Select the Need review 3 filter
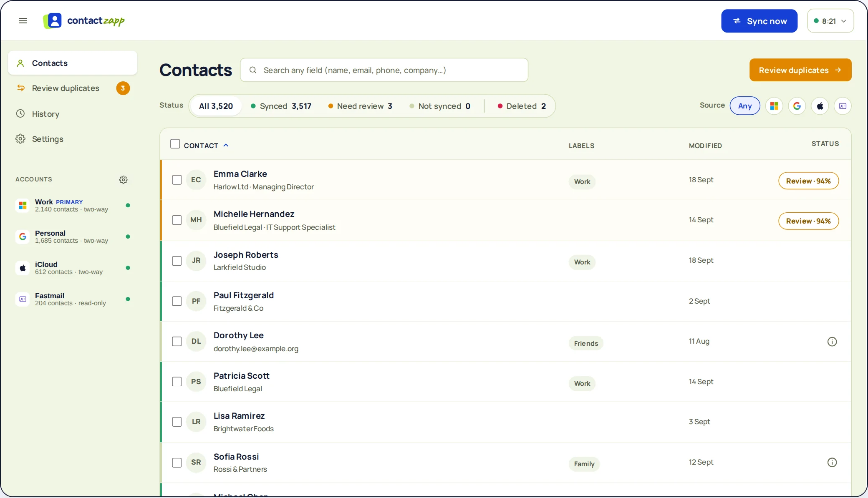Image resolution: width=868 pixels, height=498 pixels. [x=360, y=106]
